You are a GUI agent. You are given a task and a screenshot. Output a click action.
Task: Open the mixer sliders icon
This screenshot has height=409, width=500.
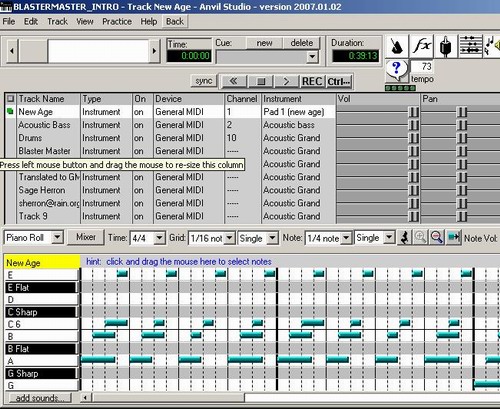[x=470, y=46]
